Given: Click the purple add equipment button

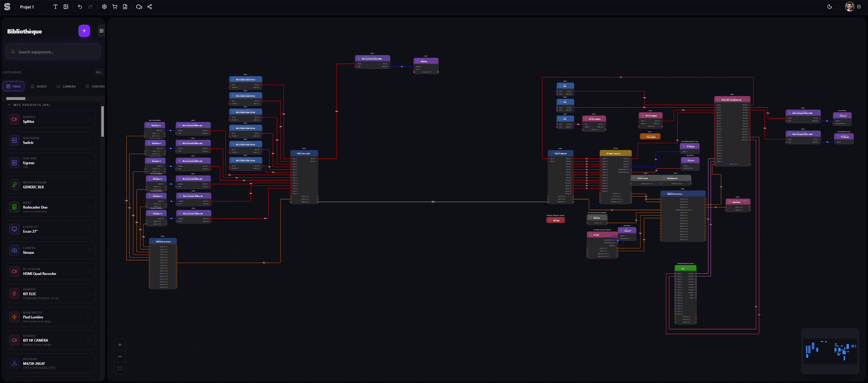Looking at the screenshot, I should tap(84, 31).
